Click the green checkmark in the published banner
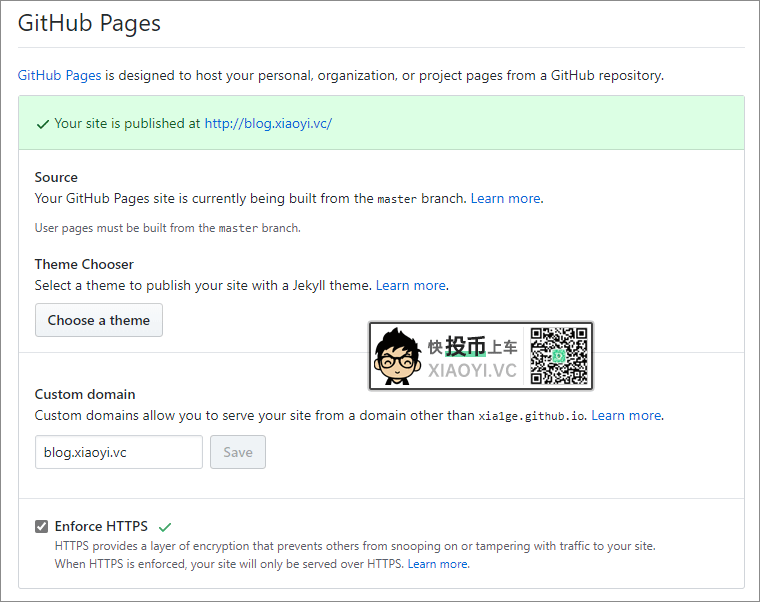The width and height of the screenshot is (760, 602). [42, 124]
